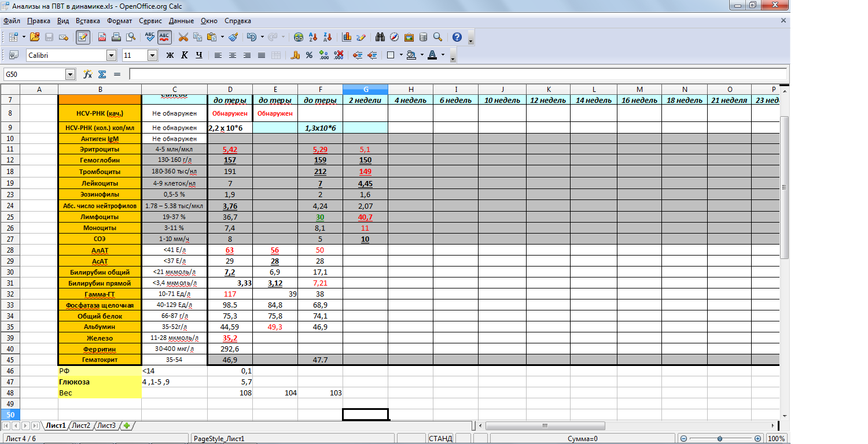Expand the Borders dropdown arrow
Screen dimensions: 868x444
pyautogui.click(x=401, y=55)
